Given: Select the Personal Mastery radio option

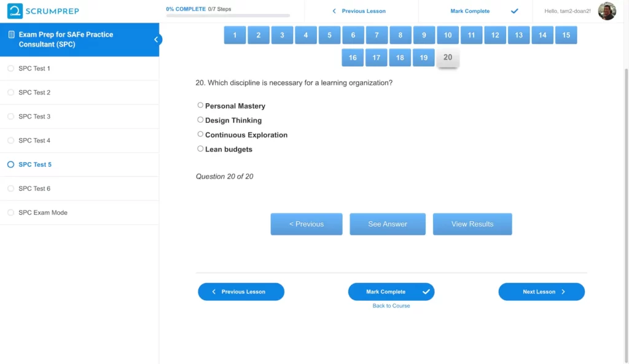Looking at the screenshot, I should (200, 106).
